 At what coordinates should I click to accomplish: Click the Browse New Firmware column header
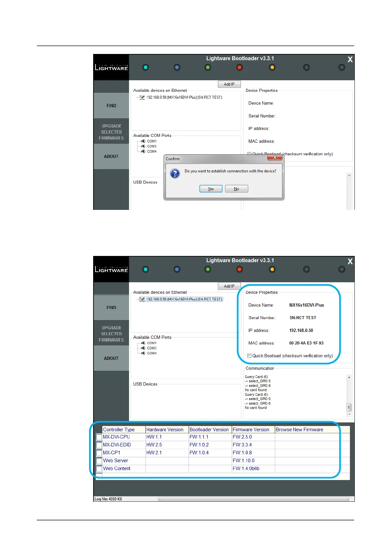pyautogui.click(x=312, y=430)
